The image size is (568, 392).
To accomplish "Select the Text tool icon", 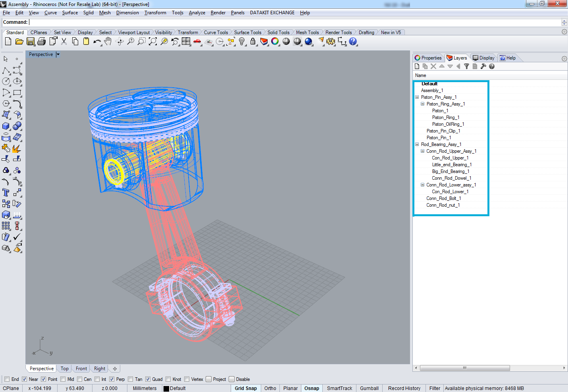I will [x=6, y=193].
